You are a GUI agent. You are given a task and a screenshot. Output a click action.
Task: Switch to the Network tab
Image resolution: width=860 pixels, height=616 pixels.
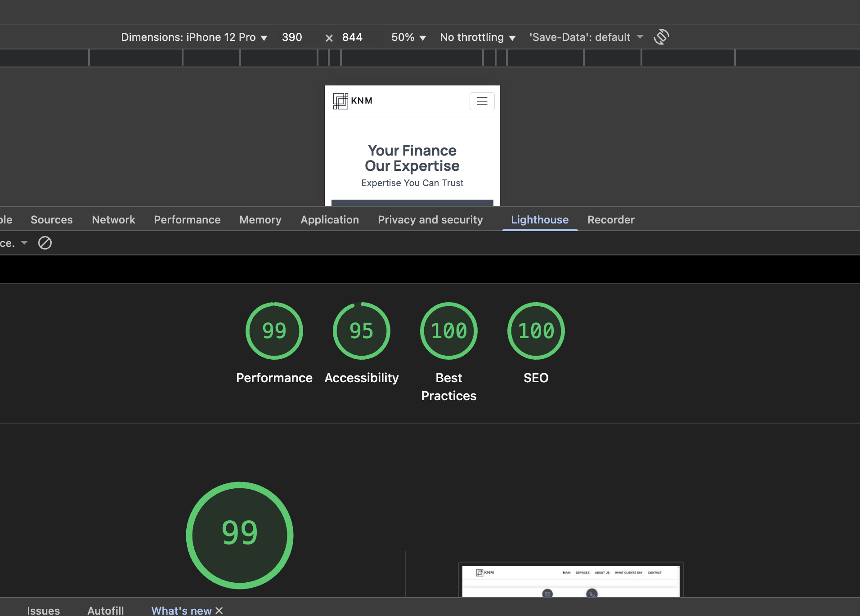(x=113, y=220)
